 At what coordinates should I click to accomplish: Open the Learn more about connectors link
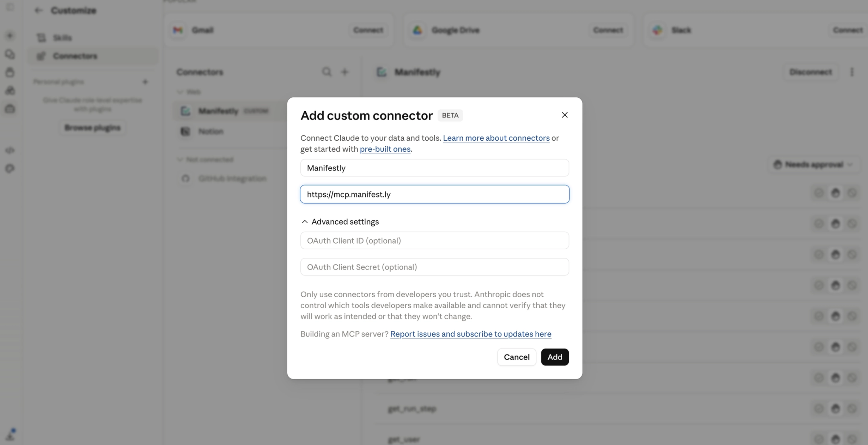click(496, 138)
